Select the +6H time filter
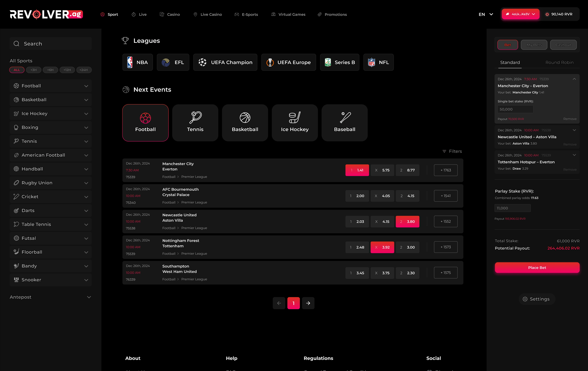588x371 pixels. tap(50, 70)
